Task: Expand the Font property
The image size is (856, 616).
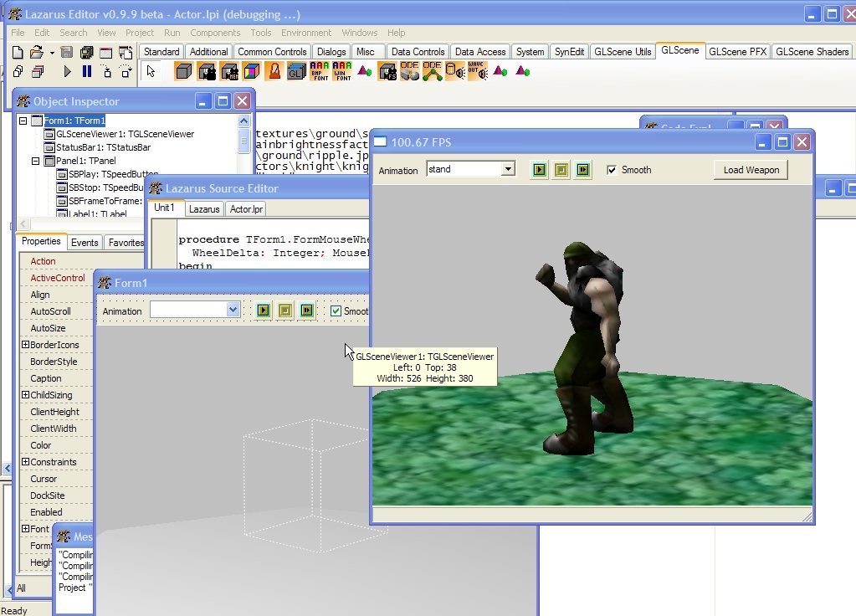Action: pos(25,529)
